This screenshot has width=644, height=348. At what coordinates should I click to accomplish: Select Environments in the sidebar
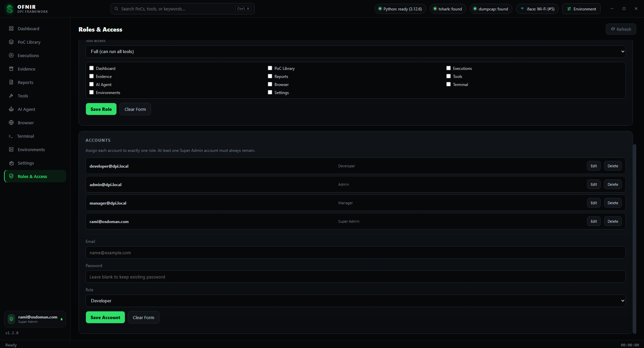pyautogui.click(x=35, y=149)
